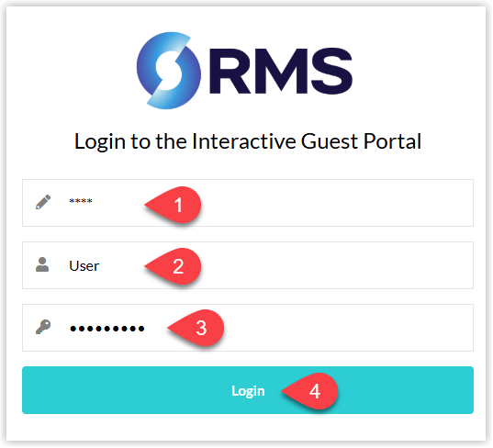Click the user silhouette icon
The height and width of the screenshot is (448, 493).
tap(42, 264)
